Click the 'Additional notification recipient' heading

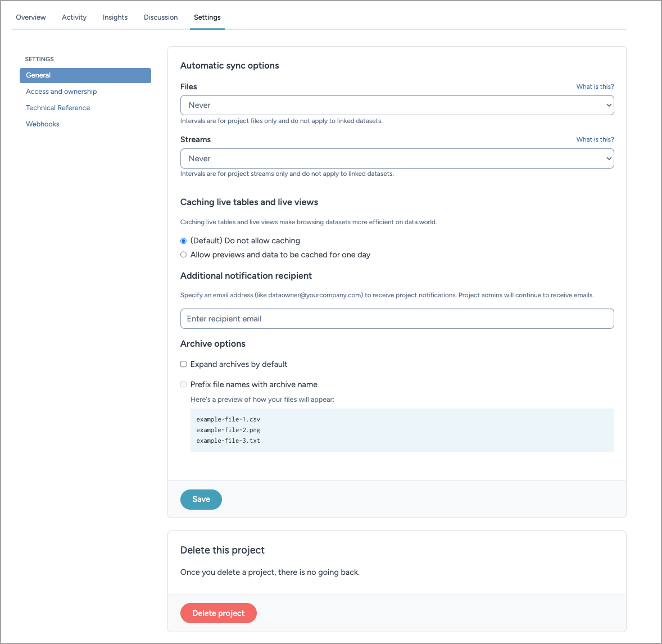(246, 276)
